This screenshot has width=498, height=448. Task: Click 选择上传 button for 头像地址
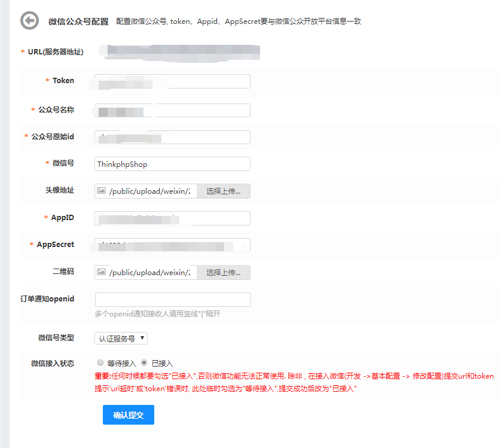coord(224,191)
